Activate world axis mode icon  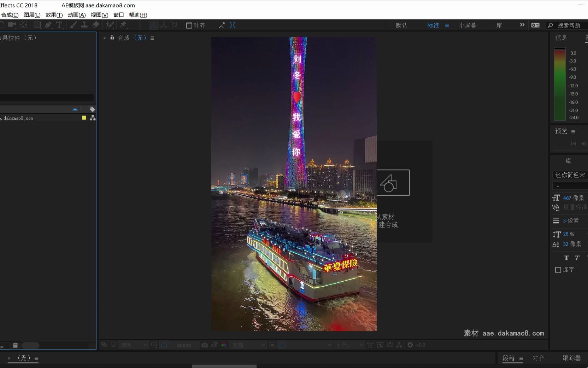(164, 25)
